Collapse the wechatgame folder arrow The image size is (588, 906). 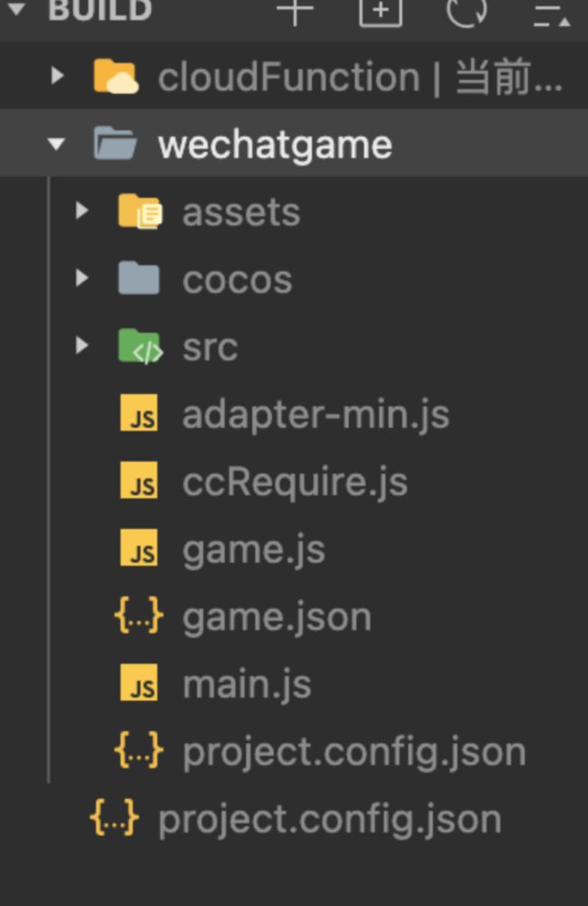56,144
